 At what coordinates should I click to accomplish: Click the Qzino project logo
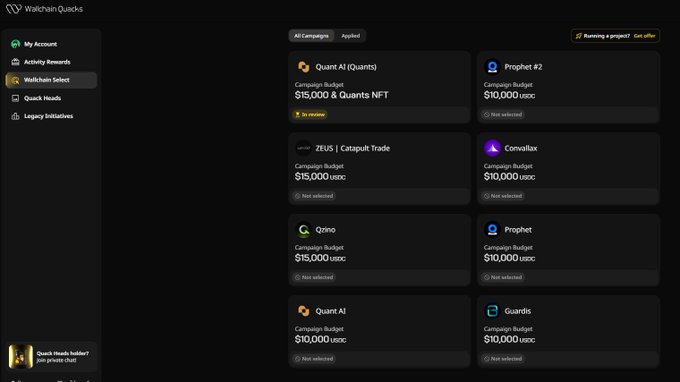point(304,230)
